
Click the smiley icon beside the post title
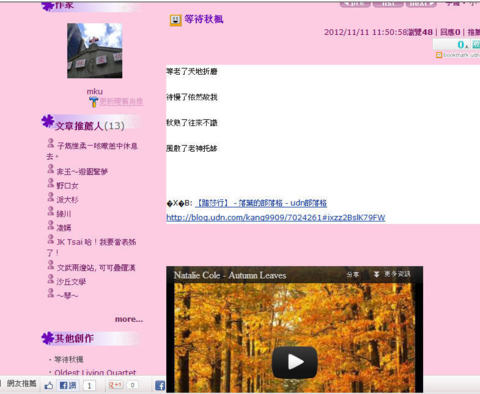coord(176,20)
